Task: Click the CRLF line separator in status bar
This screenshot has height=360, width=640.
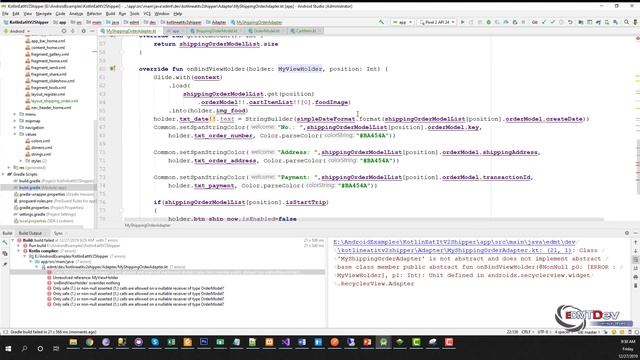Action: click(526, 332)
